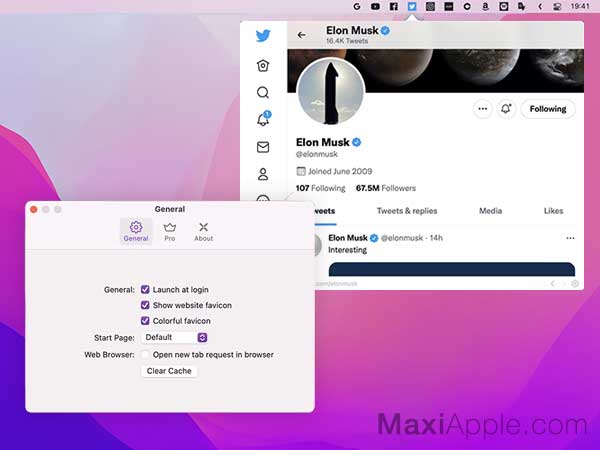This screenshot has height=450, width=600.
Task: Open the Start Page Default dropdown
Action: tap(174, 338)
